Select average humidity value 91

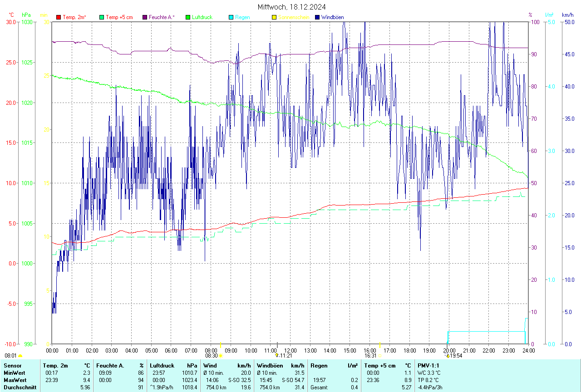point(141,387)
